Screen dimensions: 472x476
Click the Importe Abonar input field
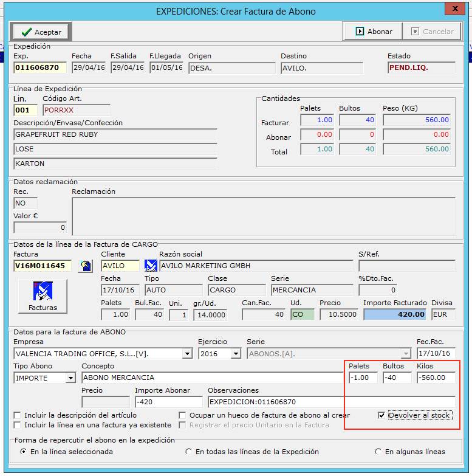pyautogui.click(x=168, y=402)
